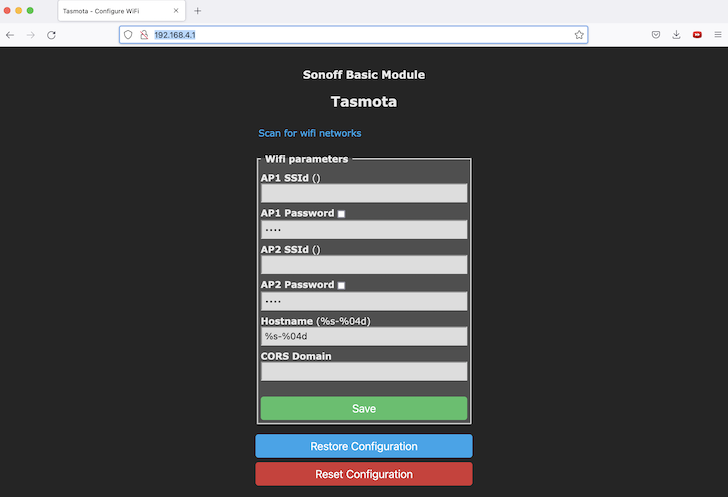Click the Wifi parameters legend text
The width and height of the screenshot is (728, 497).
tap(306, 159)
